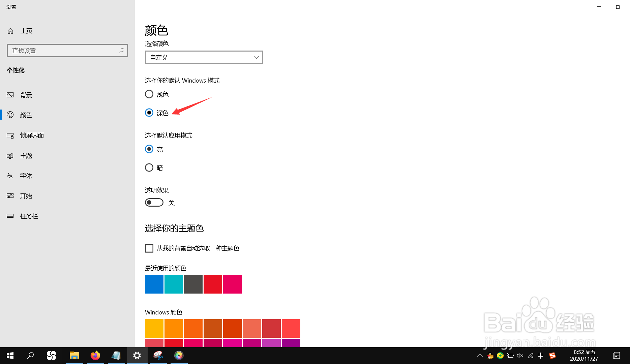Click the 个性化 section title
The image size is (630, 364).
(16, 70)
